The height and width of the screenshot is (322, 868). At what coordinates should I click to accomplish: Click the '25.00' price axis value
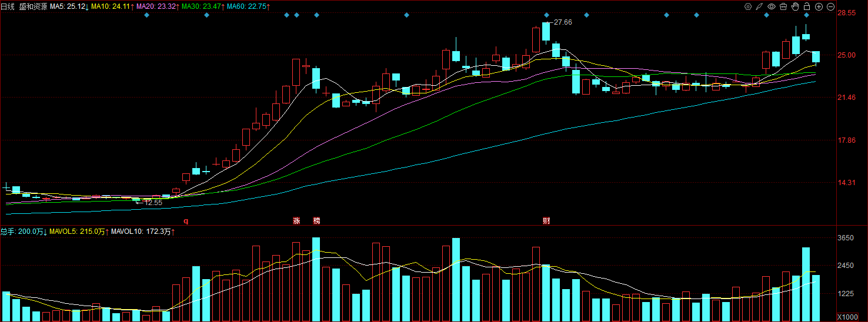pyautogui.click(x=846, y=55)
